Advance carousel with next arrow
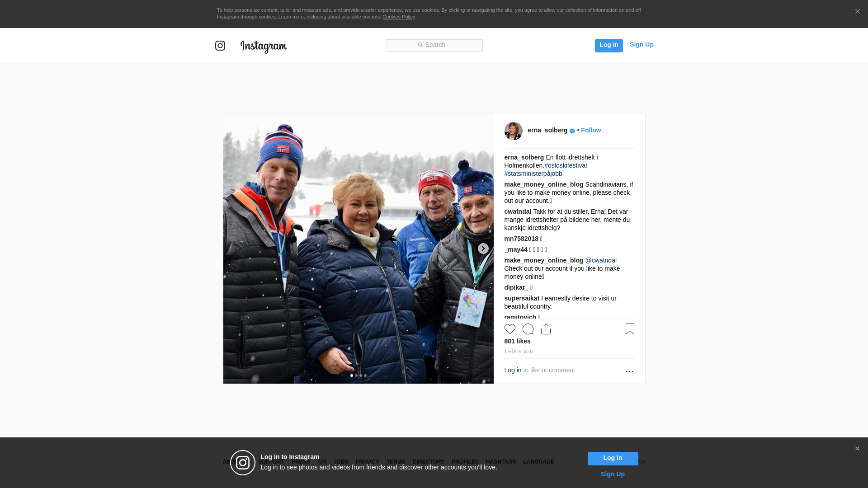The width and height of the screenshot is (868, 488). point(483,249)
